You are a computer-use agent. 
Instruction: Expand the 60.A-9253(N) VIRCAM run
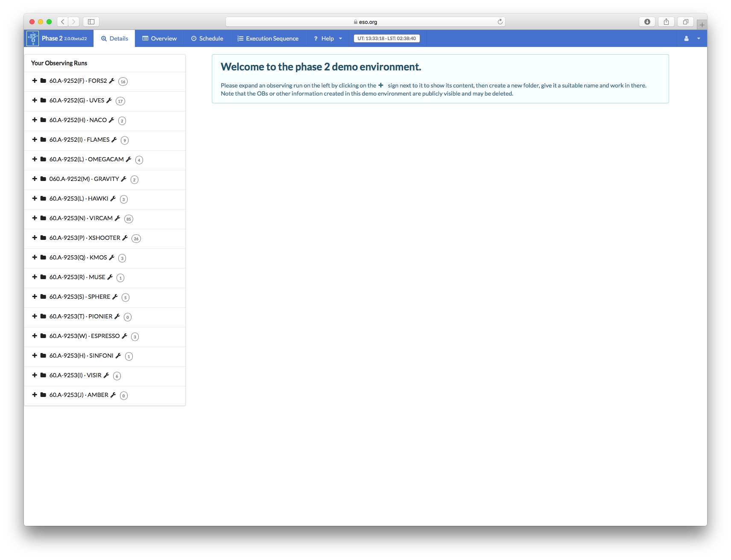35,218
